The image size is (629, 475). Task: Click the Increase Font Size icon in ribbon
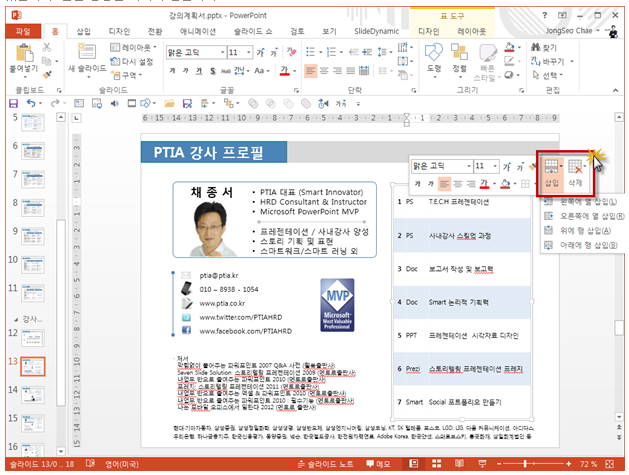pyautogui.click(x=261, y=53)
